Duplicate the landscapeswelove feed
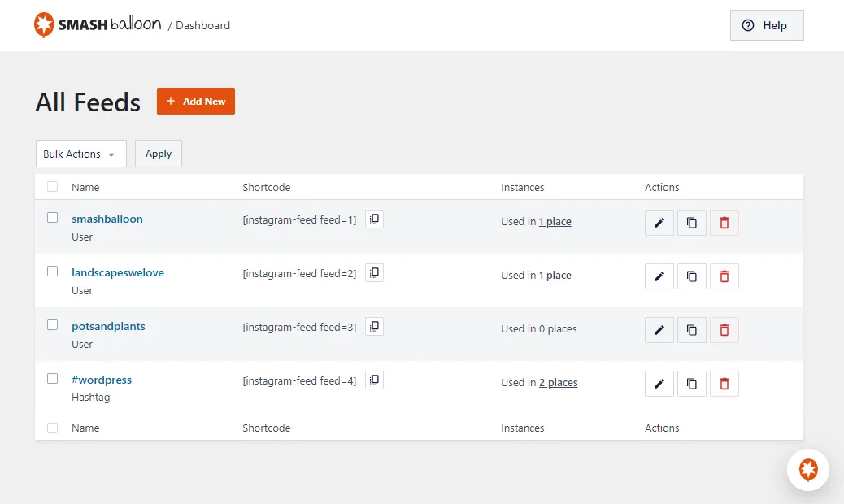This screenshot has height=504, width=844. (x=692, y=276)
